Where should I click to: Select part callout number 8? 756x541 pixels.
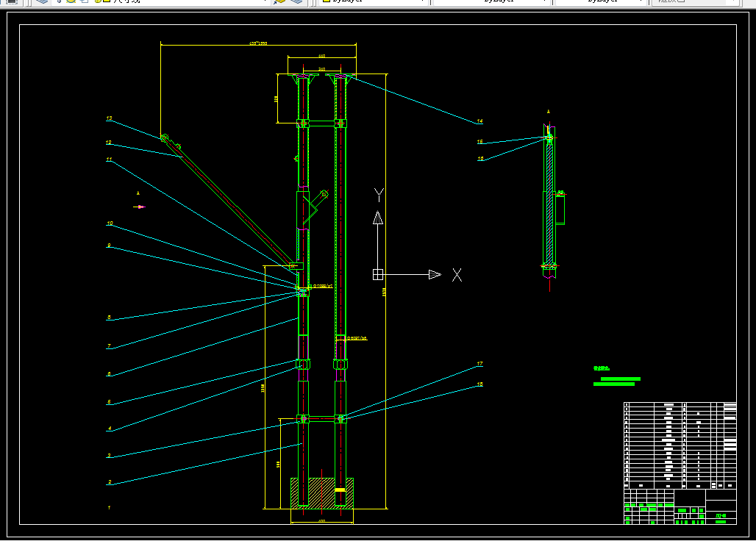pos(109,318)
